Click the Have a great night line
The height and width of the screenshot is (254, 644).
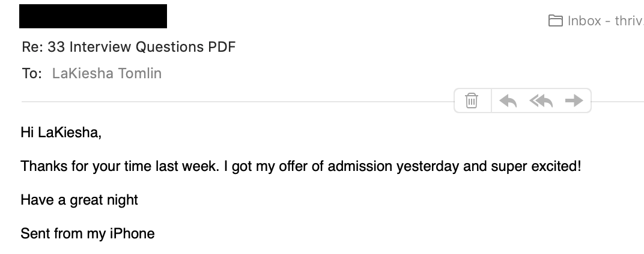click(79, 200)
